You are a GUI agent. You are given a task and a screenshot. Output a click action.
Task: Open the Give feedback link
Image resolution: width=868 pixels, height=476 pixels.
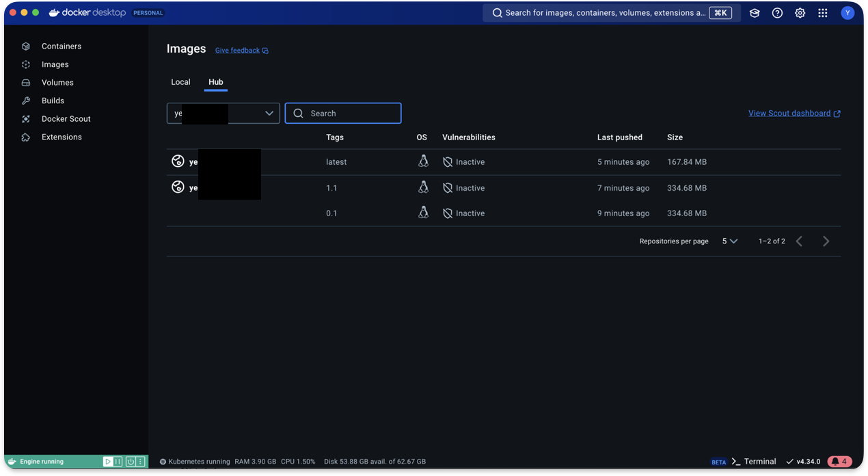click(x=241, y=51)
